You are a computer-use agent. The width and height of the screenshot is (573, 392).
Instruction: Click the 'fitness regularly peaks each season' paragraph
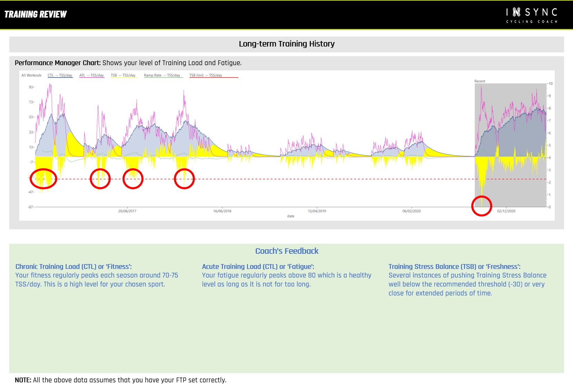pyautogui.click(x=97, y=280)
